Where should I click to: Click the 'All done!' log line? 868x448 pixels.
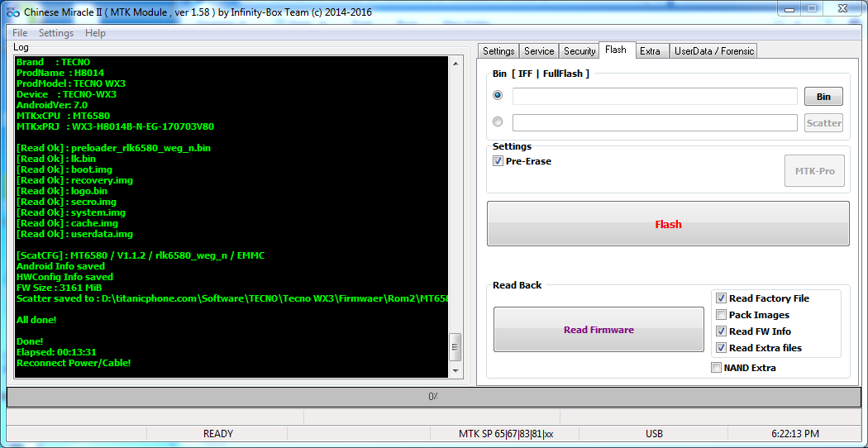36,320
